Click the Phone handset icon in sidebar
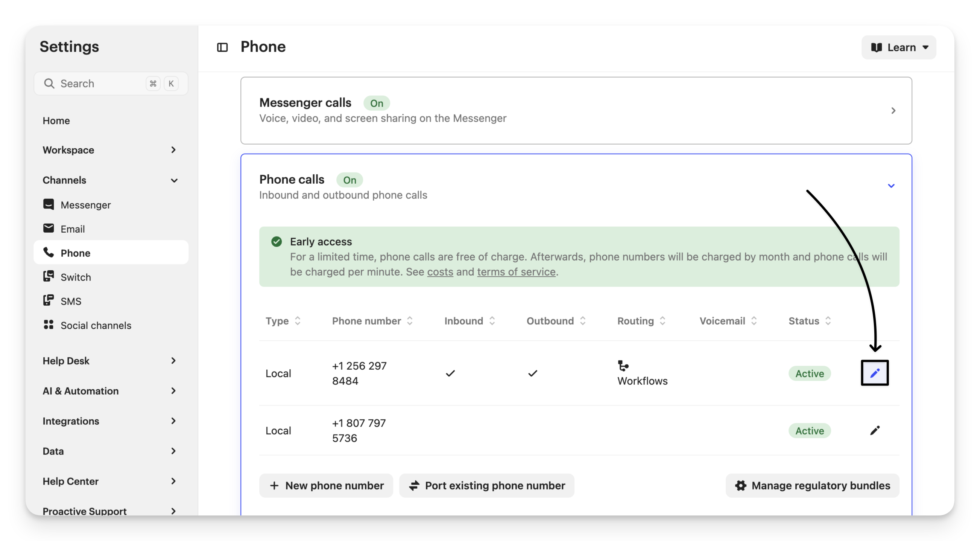The height and width of the screenshot is (541, 980). click(48, 252)
